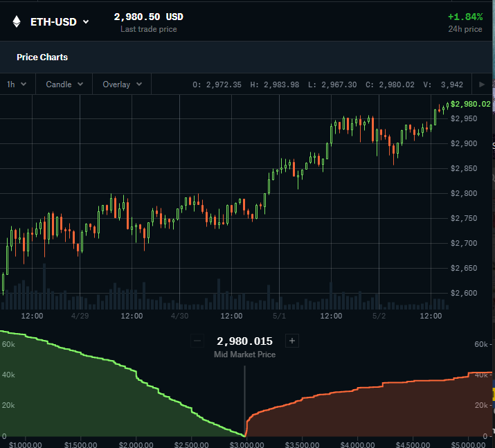Open the 1h timeframe dropdown

17,84
